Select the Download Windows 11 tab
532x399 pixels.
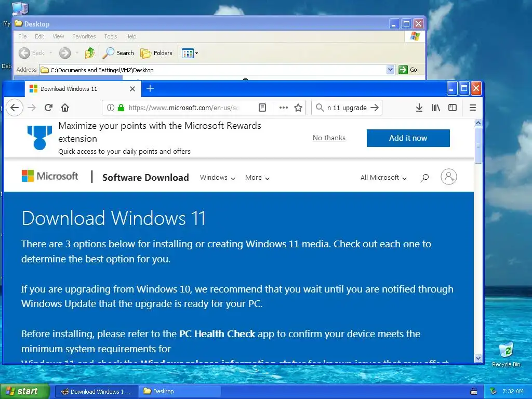point(83,89)
